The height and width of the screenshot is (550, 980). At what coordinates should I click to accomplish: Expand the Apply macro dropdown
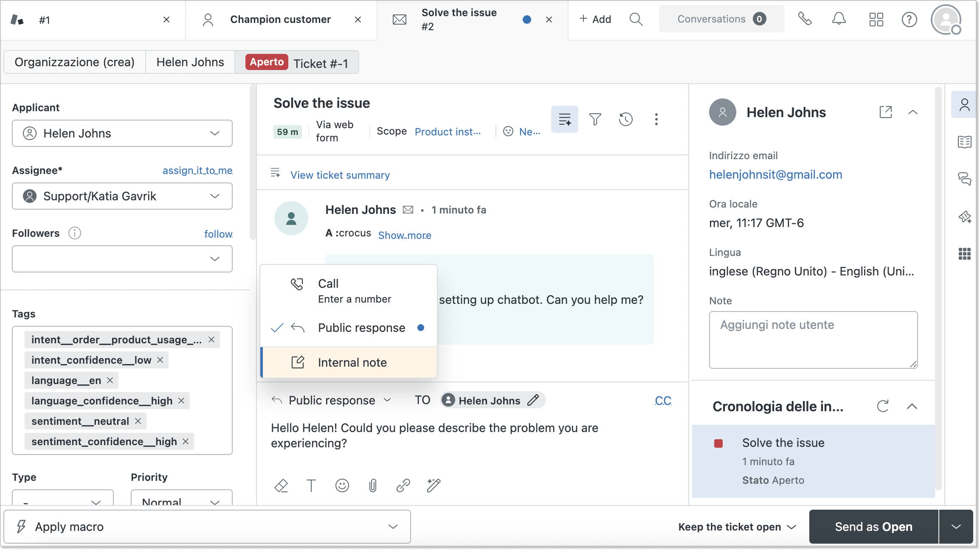coord(392,527)
